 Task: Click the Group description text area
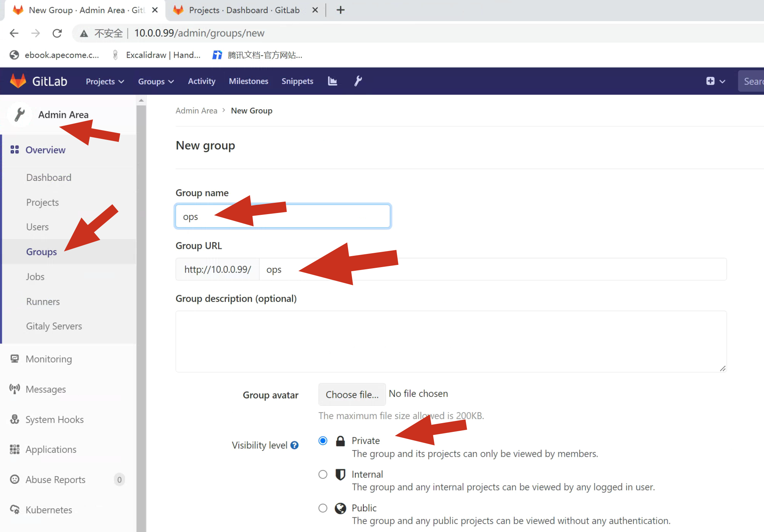pos(451,341)
